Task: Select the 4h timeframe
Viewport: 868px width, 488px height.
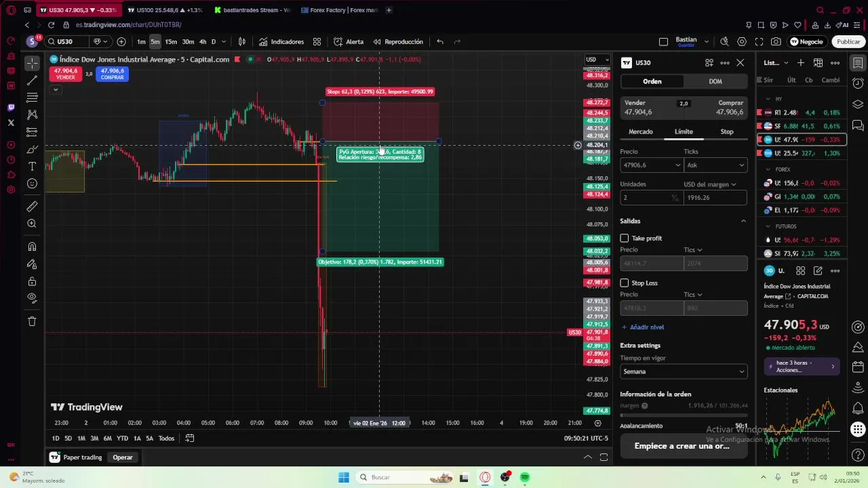Action: click(203, 42)
